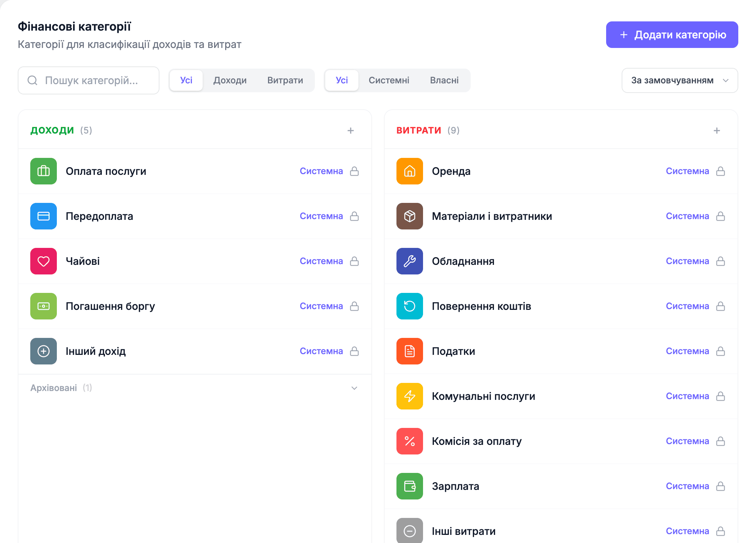756x543 pixels.
Task: Click the Додати категорію button
Action: pos(672,35)
